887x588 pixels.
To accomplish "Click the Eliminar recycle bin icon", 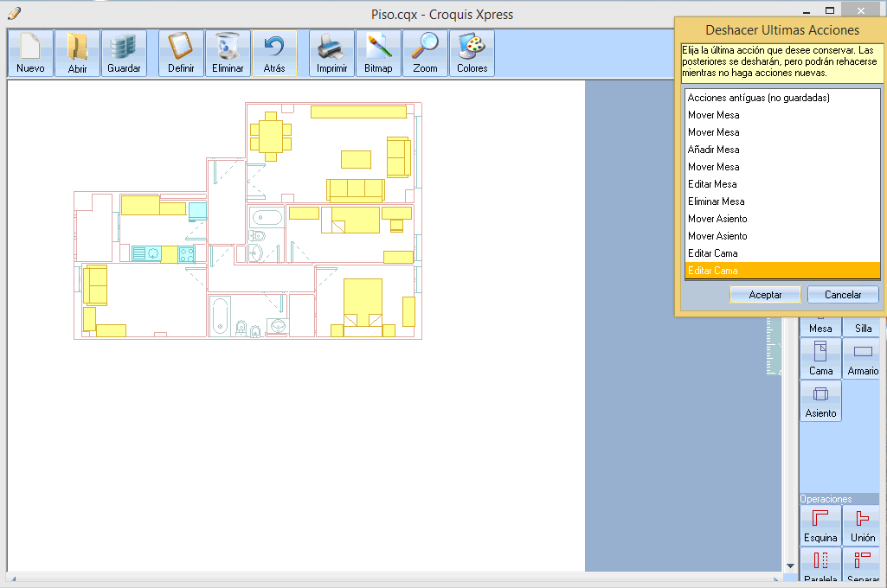I will [228, 53].
